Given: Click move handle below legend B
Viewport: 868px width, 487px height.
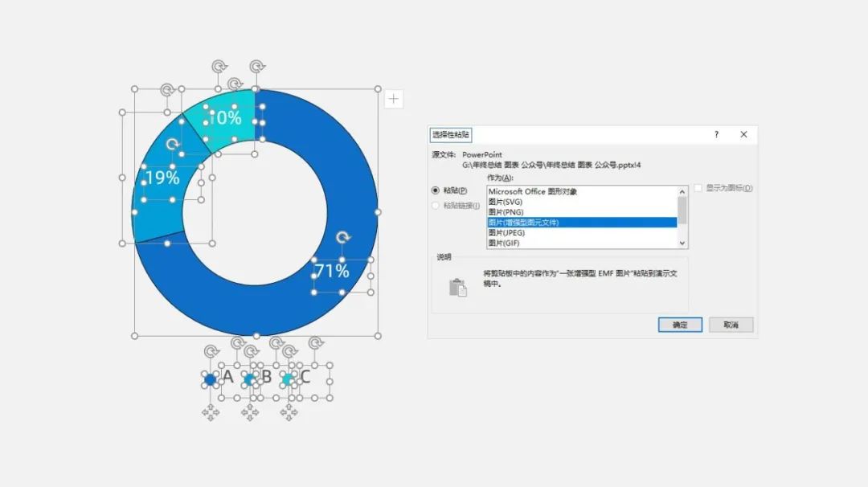Looking at the screenshot, I should tap(250, 412).
